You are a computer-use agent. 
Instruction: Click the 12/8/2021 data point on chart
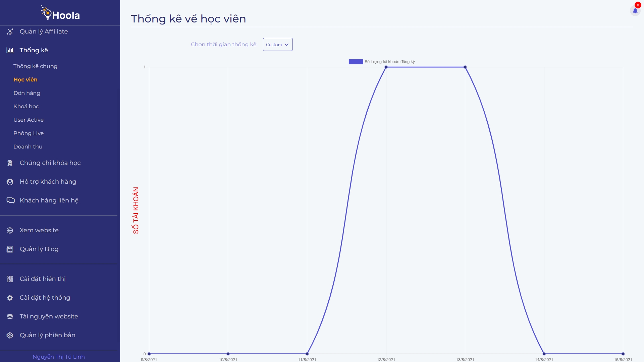point(386,67)
